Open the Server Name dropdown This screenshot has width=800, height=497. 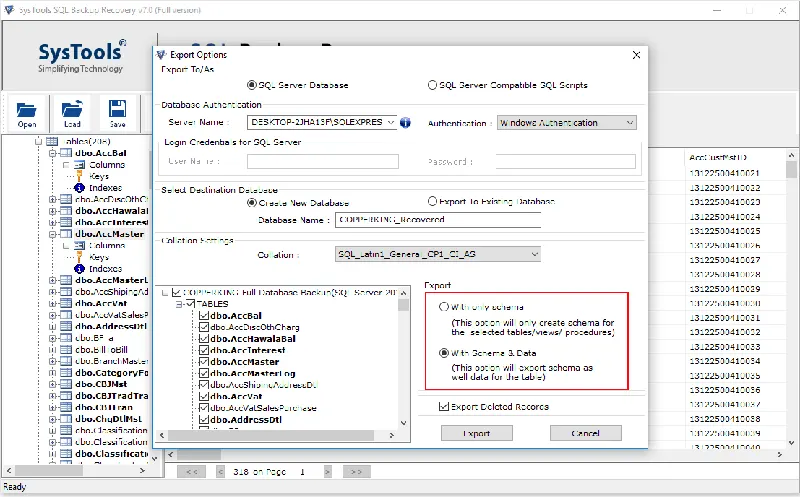(x=391, y=122)
